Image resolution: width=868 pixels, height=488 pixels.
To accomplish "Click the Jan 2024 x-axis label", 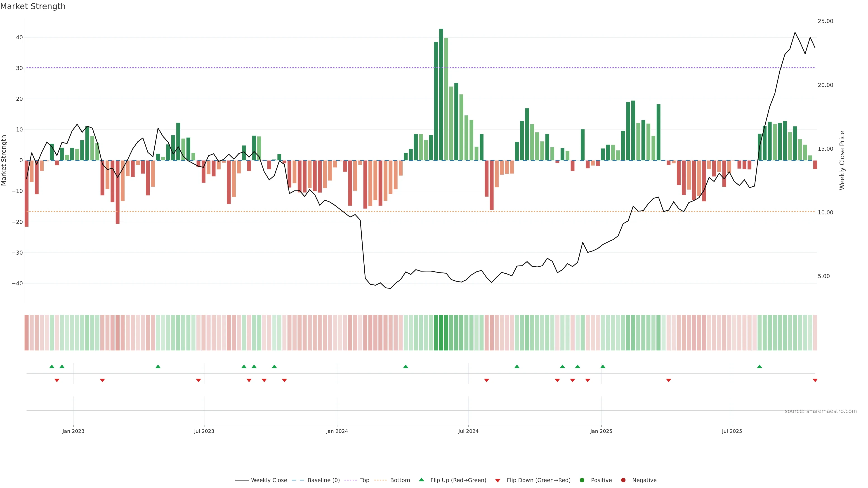I will tap(337, 431).
